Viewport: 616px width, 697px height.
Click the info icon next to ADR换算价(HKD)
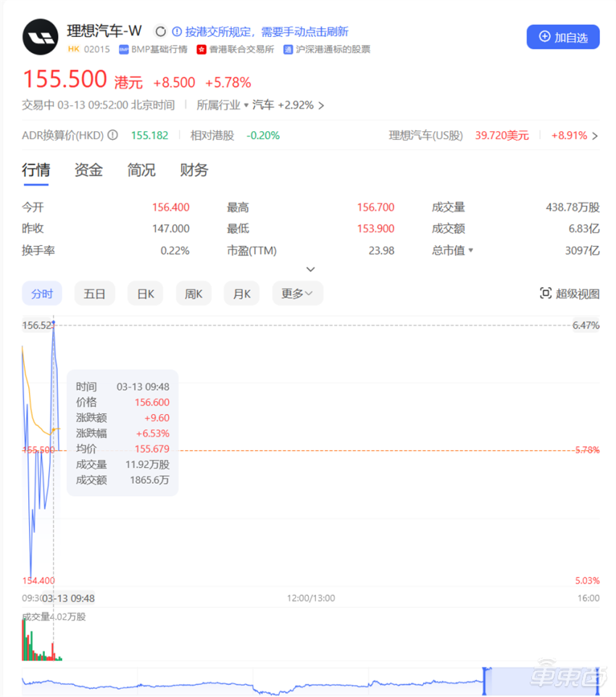(x=113, y=135)
